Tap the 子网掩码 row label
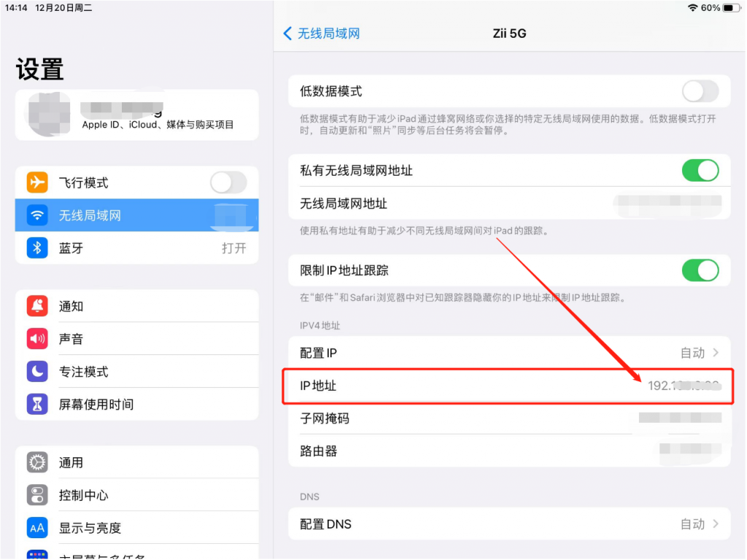The height and width of the screenshot is (560, 747). [325, 419]
